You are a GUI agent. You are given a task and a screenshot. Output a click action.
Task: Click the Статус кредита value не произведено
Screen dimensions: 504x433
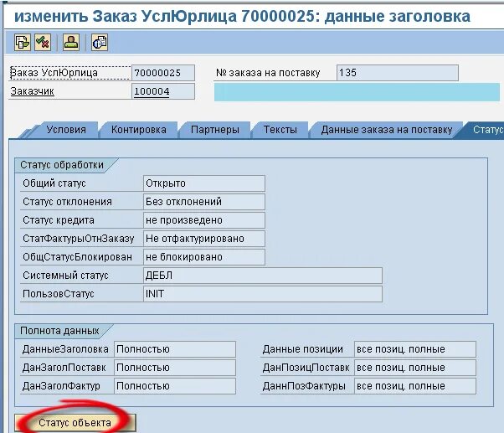pyautogui.click(x=203, y=220)
